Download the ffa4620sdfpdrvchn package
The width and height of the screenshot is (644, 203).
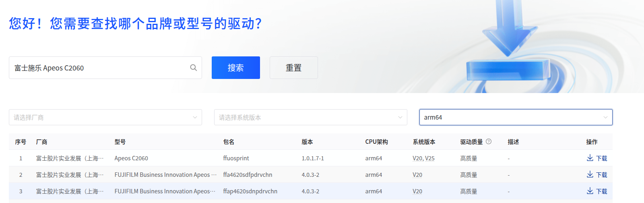coord(597,175)
